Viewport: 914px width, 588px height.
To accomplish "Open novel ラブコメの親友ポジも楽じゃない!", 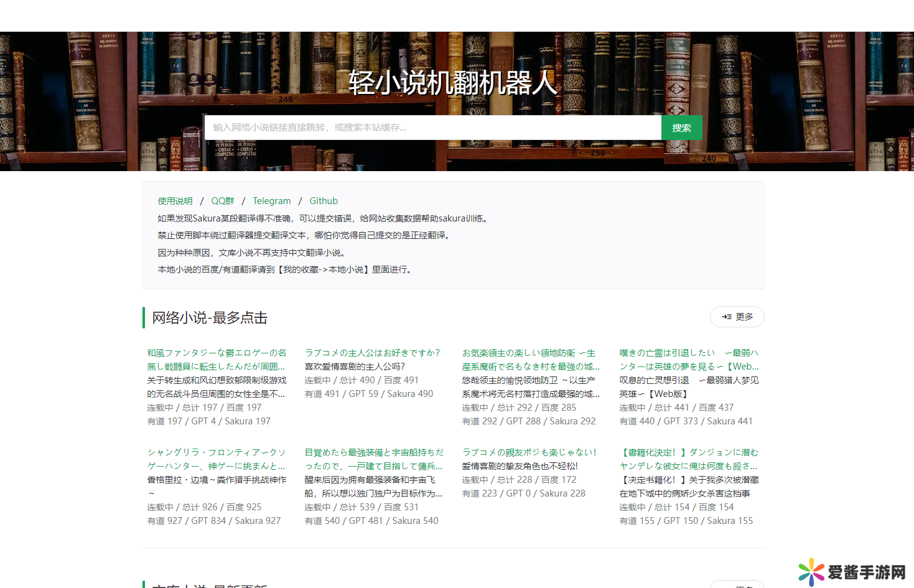I will pos(529,452).
